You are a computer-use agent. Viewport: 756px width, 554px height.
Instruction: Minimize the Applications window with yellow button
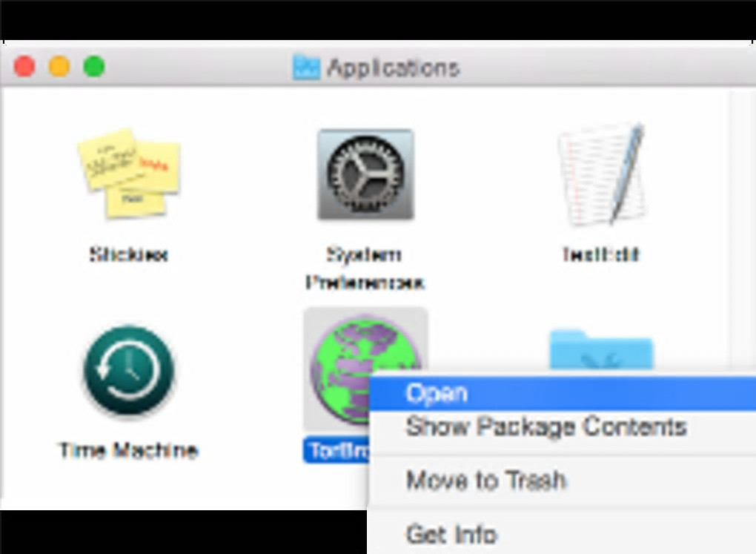point(59,67)
